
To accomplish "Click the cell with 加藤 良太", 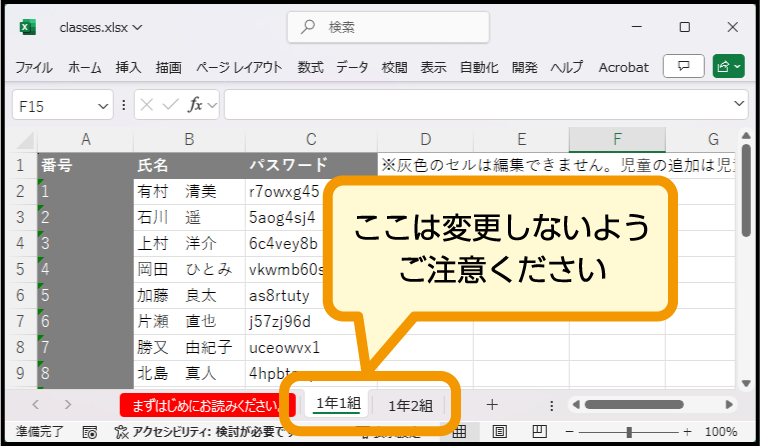I will [x=190, y=295].
